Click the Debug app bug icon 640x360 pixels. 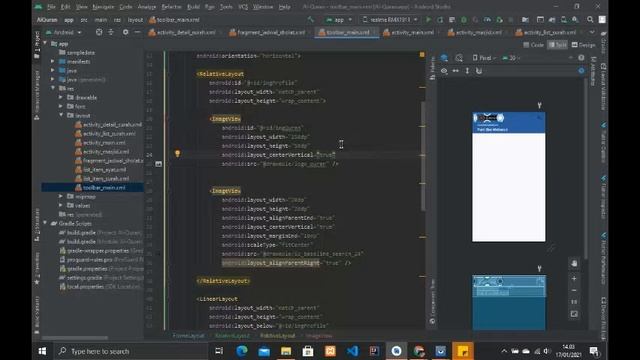(x=464, y=20)
